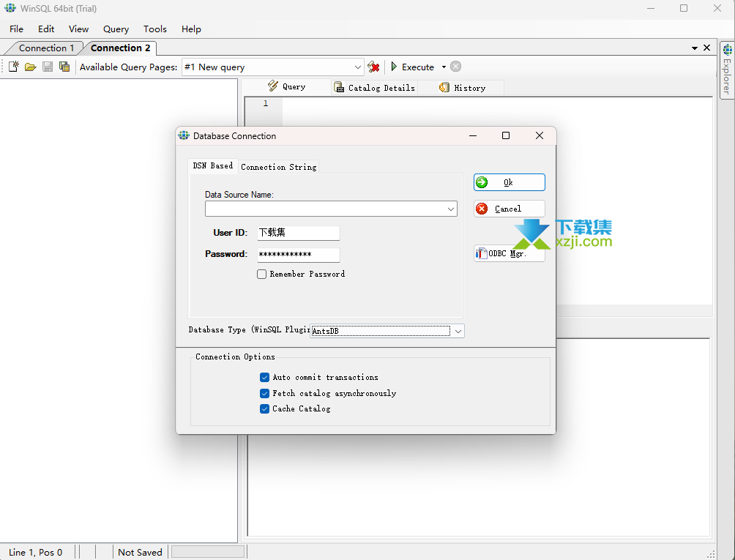This screenshot has width=735, height=560.
Task: Open the Database Type AntsDB dropdown
Action: coord(458,332)
